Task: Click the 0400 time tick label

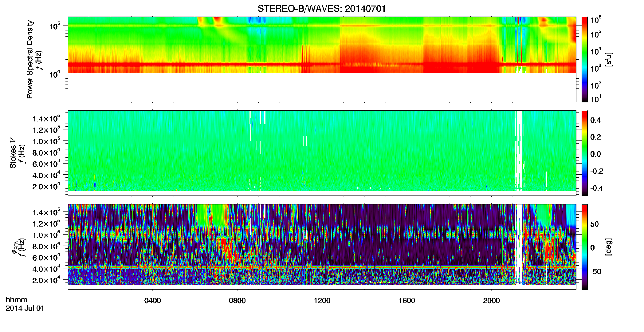Action: pos(152,301)
